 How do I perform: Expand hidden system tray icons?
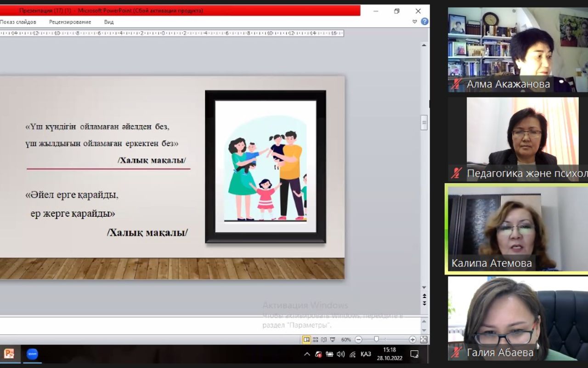point(307,354)
